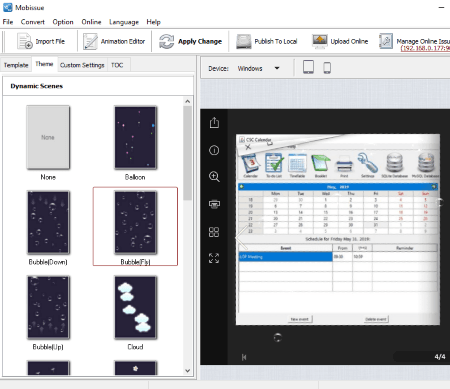
Task: Go to first page in preview
Action: coord(244,357)
